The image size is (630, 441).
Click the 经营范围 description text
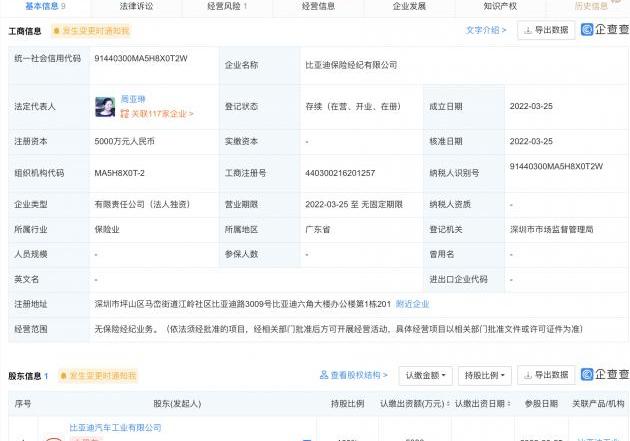[338, 329]
